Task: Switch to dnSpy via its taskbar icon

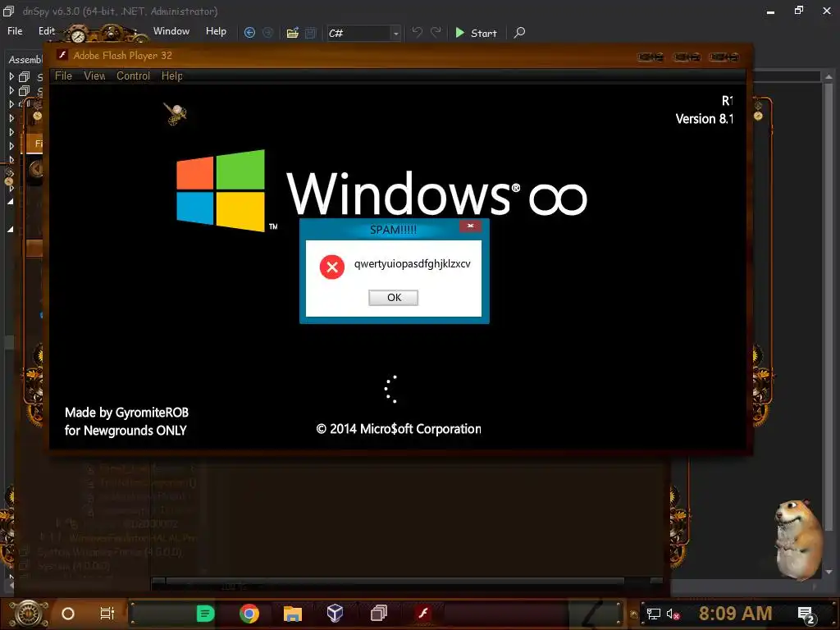Action: pyautogui.click(x=379, y=614)
